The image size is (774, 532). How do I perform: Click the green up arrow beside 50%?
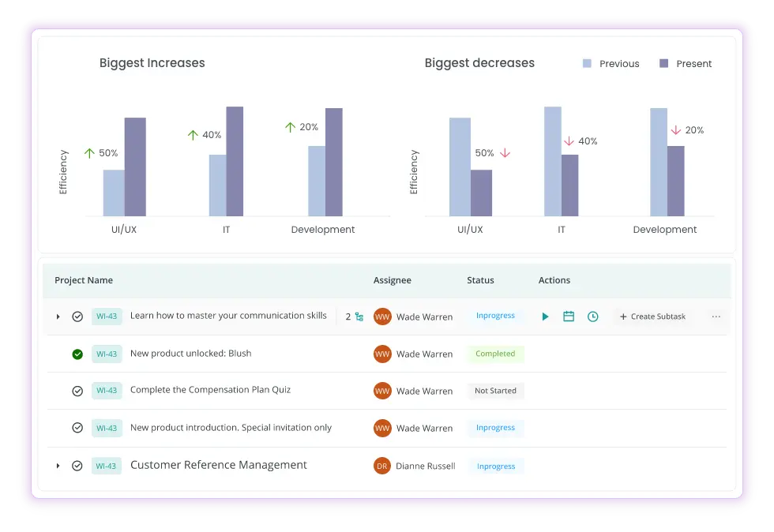coord(89,153)
